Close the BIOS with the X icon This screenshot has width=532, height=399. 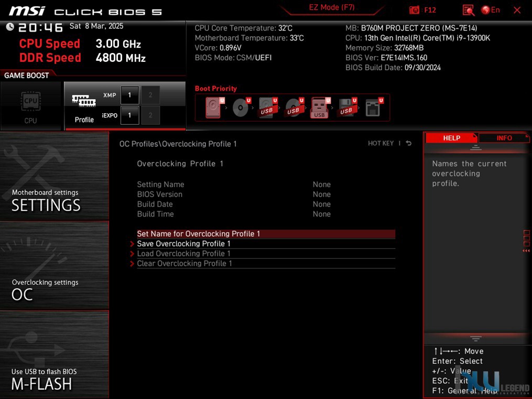click(517, 10)
